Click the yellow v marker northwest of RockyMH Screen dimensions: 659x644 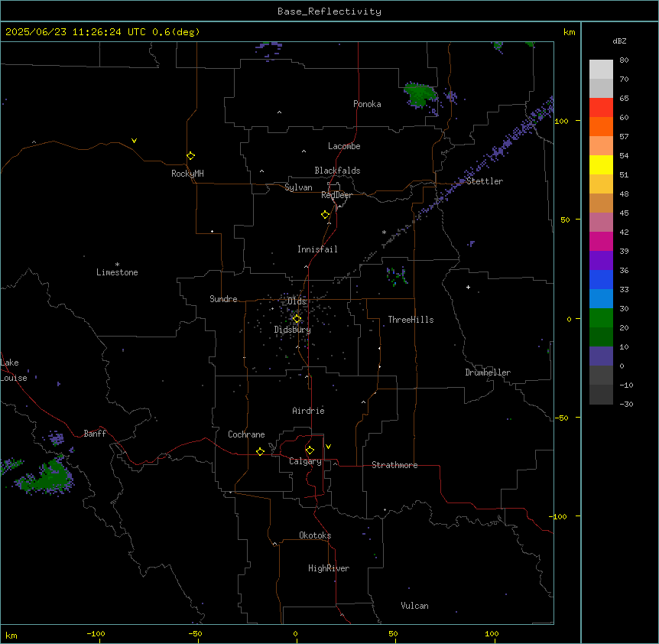pyautogui.click(x=134, y=141)
